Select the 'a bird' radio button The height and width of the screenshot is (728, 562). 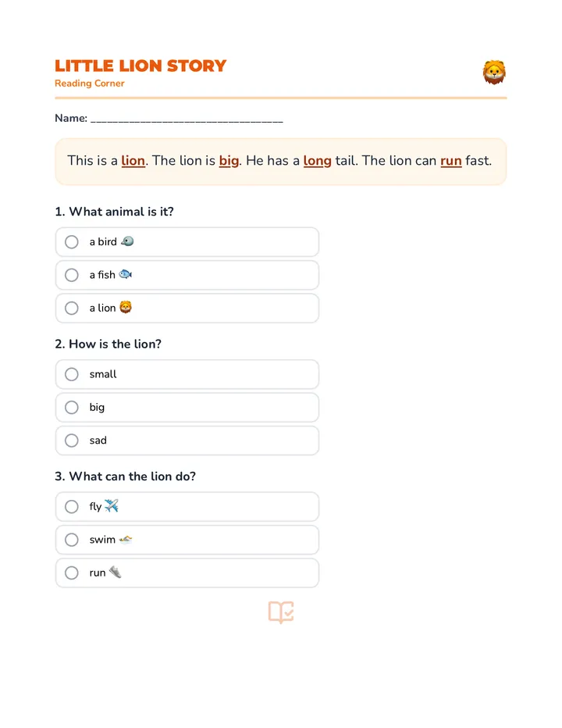(x=72, y=242)
